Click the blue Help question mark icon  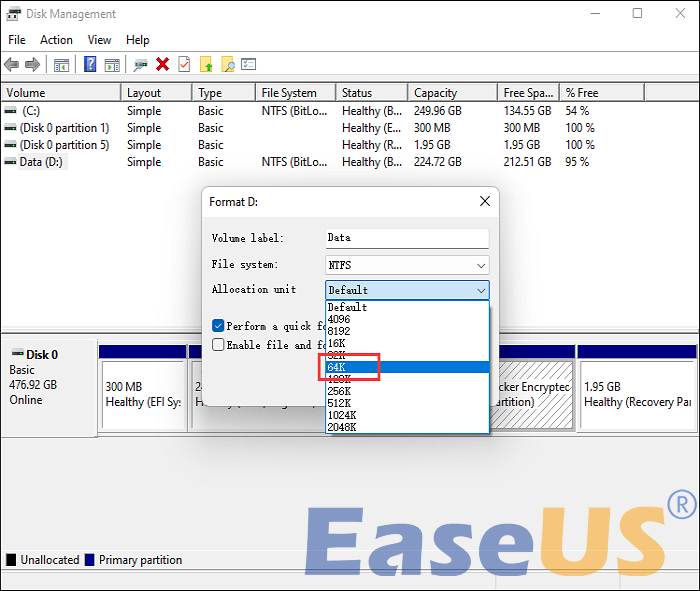pos(90,65)
